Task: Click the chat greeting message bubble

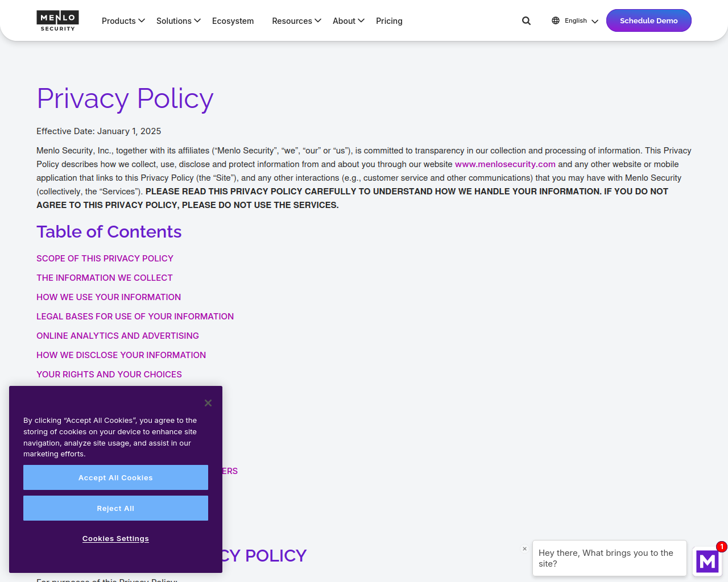Action: (x=610, y=558)
